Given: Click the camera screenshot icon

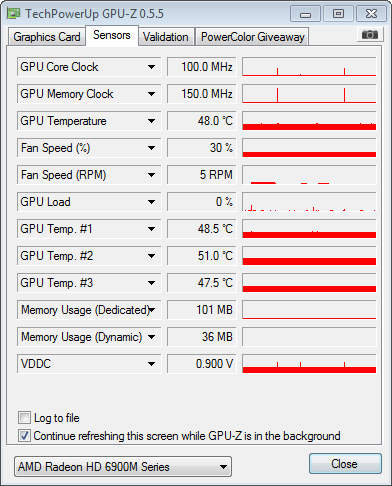Looking at the screenshot, I should 370,34.
